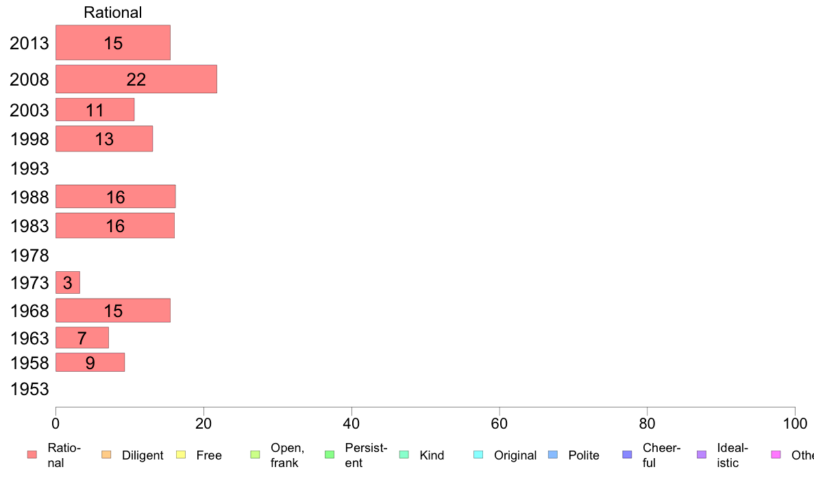Select the 1998 bar showing 13
Viewport: 814px width, 504px height.
point(104,138)
